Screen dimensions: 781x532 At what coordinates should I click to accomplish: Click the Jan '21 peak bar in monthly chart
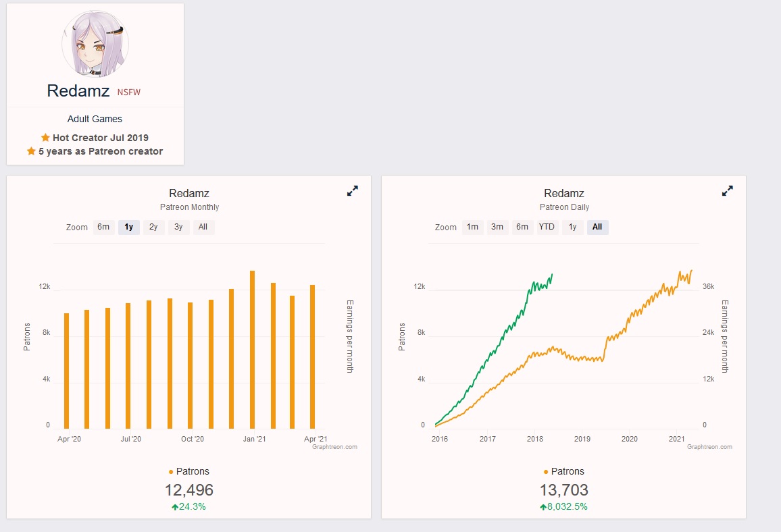pos(253,349)
